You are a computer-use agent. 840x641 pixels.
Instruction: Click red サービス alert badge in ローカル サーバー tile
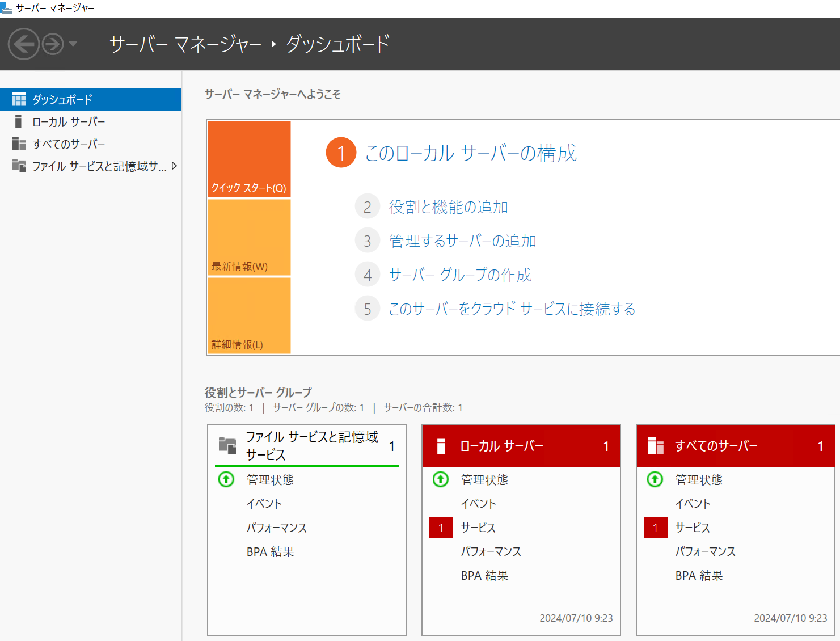[441, 528]
